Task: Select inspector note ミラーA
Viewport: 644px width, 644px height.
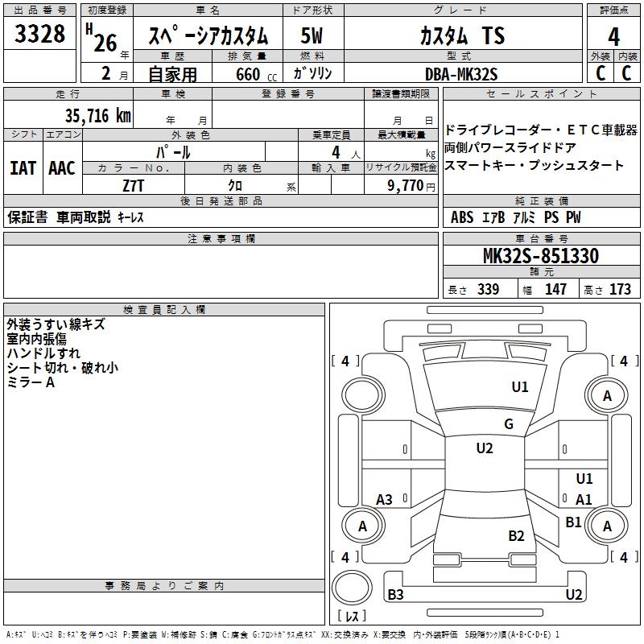Action: click(x=31, y=382)
